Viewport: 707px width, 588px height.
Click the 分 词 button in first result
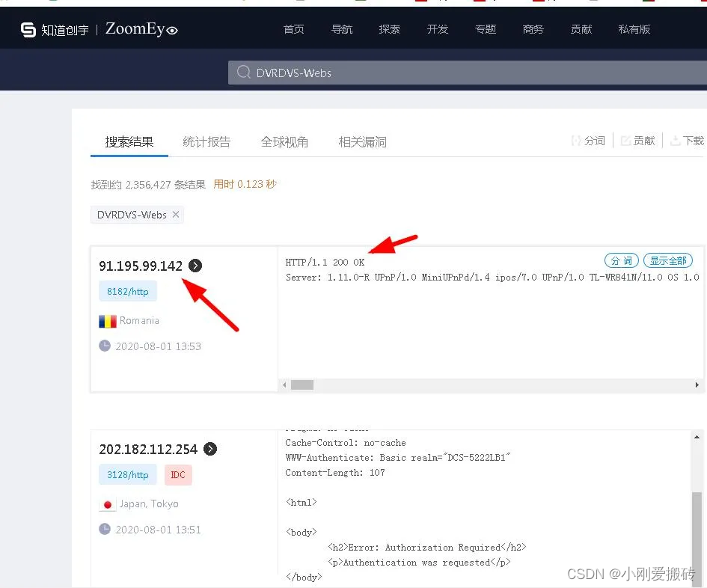point(621,260)
